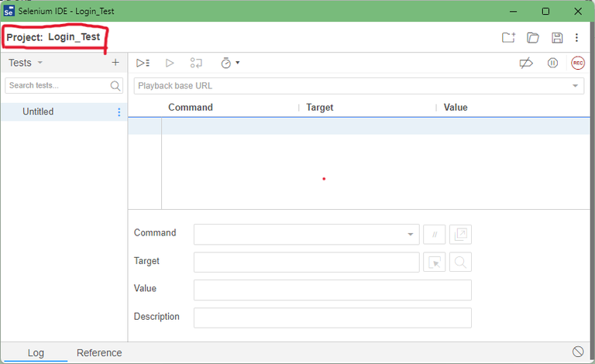The width and height of the screenshot is (595, 364).
Task: Create a new project icon
Action: point(508,37)
